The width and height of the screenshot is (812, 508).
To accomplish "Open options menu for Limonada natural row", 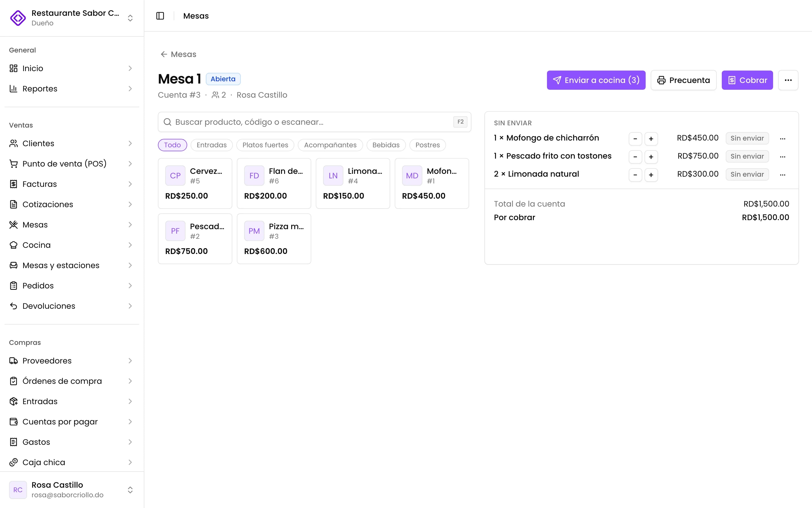I will (782, 175).
